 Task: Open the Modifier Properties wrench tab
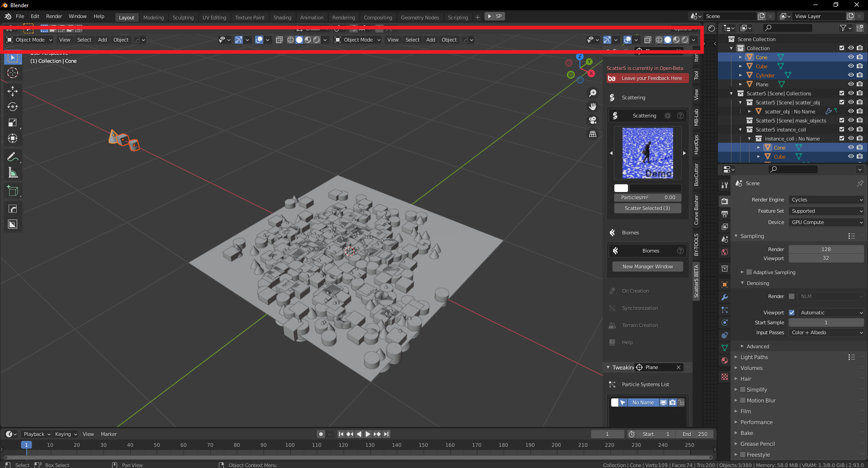(725, 297)
